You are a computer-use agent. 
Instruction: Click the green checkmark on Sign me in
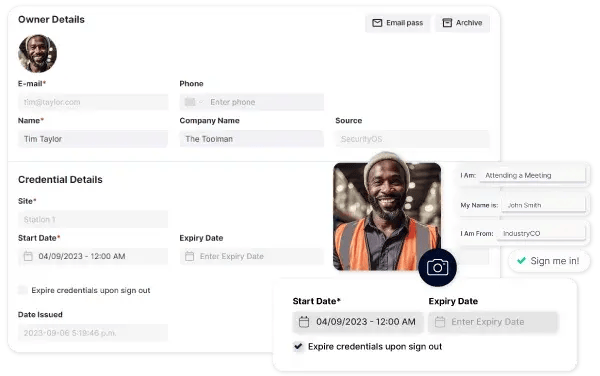pyautogui.click(x=521, y=261)
